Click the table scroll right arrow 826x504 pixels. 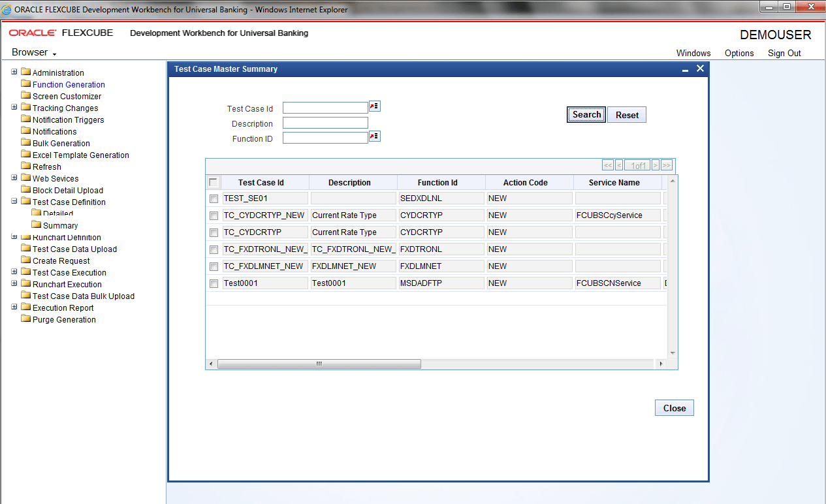click(x=661, y=364)
